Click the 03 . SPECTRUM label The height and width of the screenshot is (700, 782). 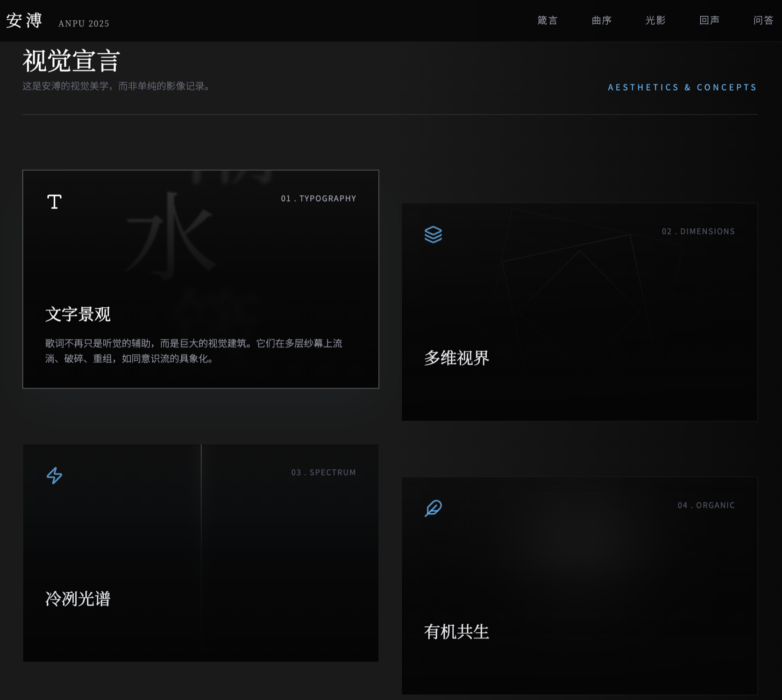[323, 473]
